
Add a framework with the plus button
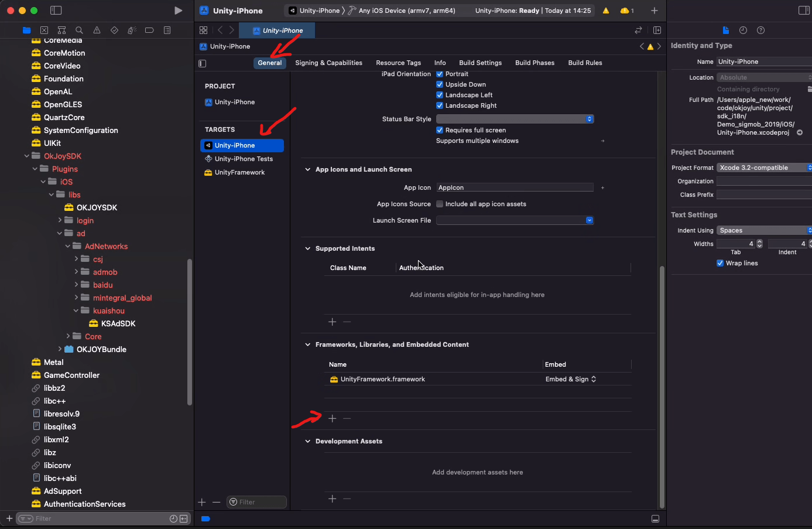coord(332,418)
